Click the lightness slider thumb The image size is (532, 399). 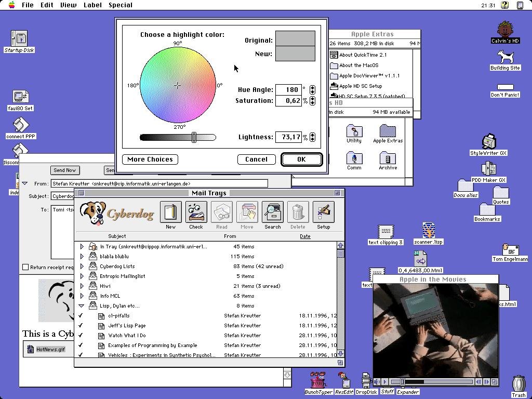(x=194, y=137)
